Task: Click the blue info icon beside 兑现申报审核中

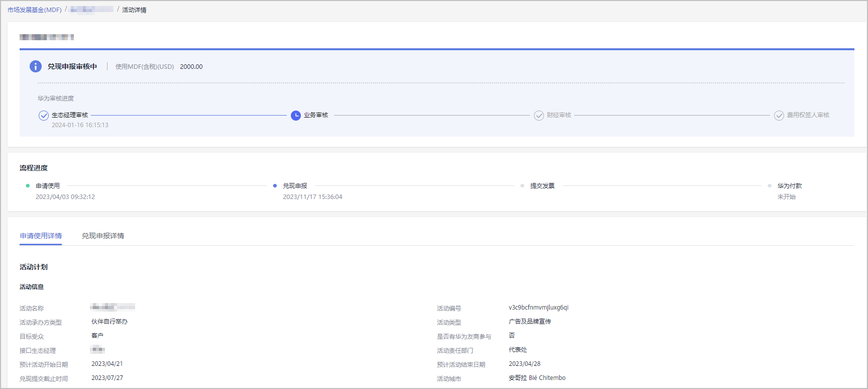Action: pos(36,66)
